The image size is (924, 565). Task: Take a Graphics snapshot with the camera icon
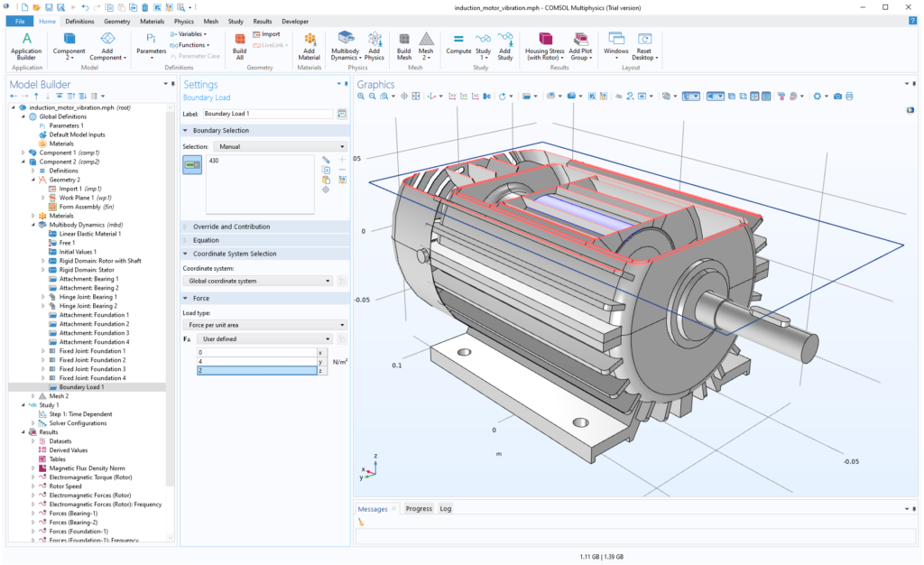[x=837, y=97]
